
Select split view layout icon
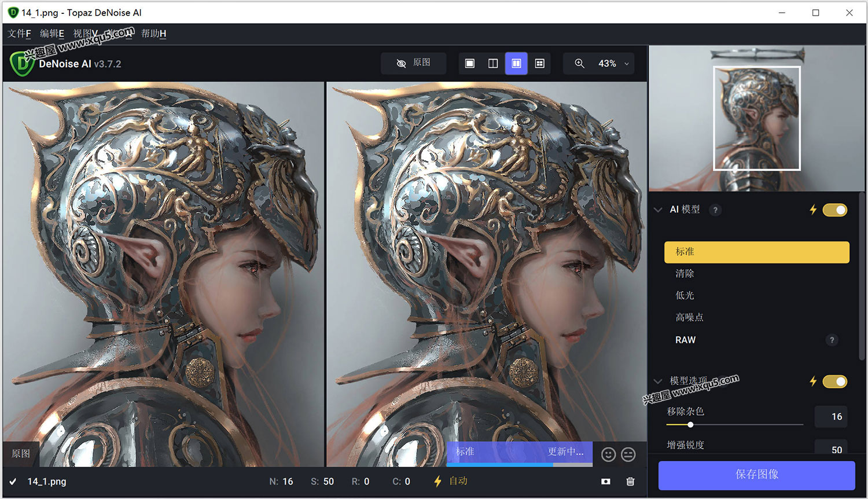pos(493,63)
